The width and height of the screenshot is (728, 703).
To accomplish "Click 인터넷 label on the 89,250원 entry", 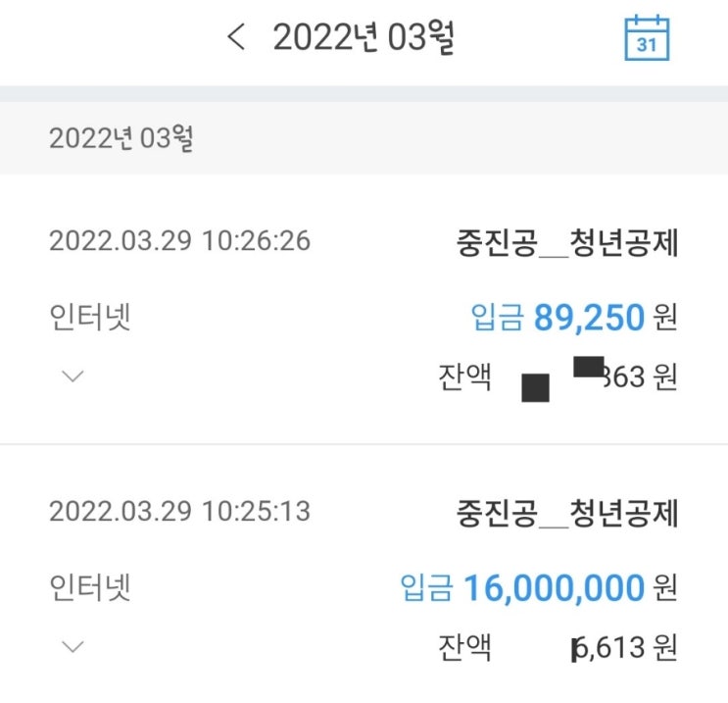I will (90, 318).
